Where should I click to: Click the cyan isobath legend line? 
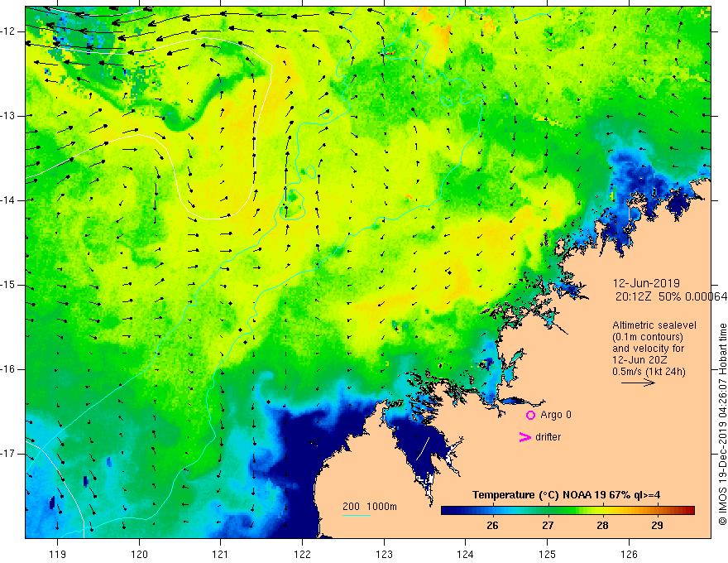pos(356,515)
